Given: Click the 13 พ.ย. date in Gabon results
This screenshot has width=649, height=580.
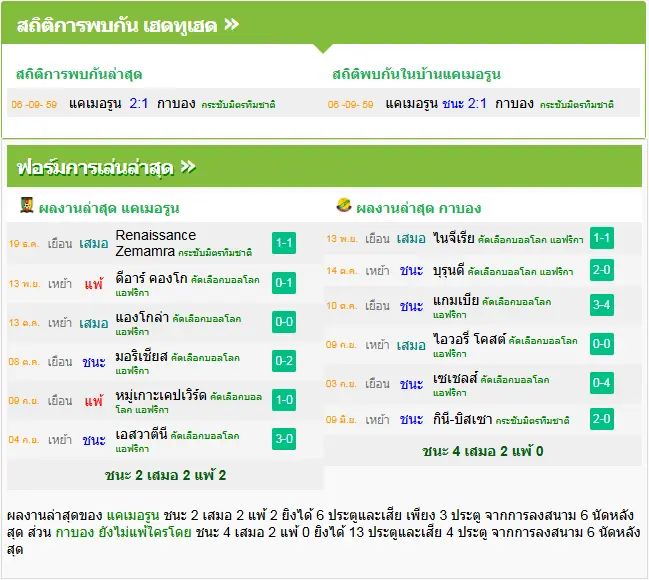Looking at the screenshot, I should point(341,239).
